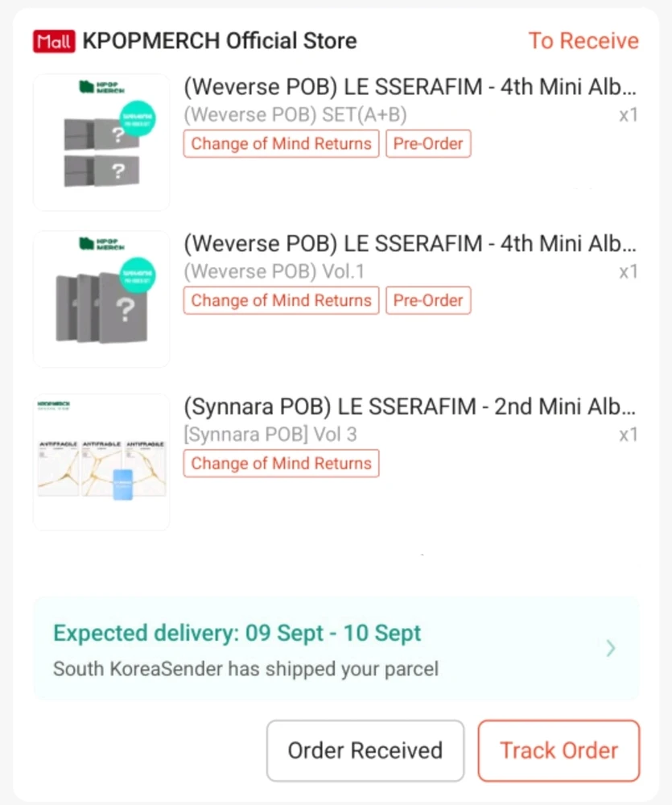This screenshot has width=672, height=805.
Task: Click the Order Received button
Action: (365, 750)
